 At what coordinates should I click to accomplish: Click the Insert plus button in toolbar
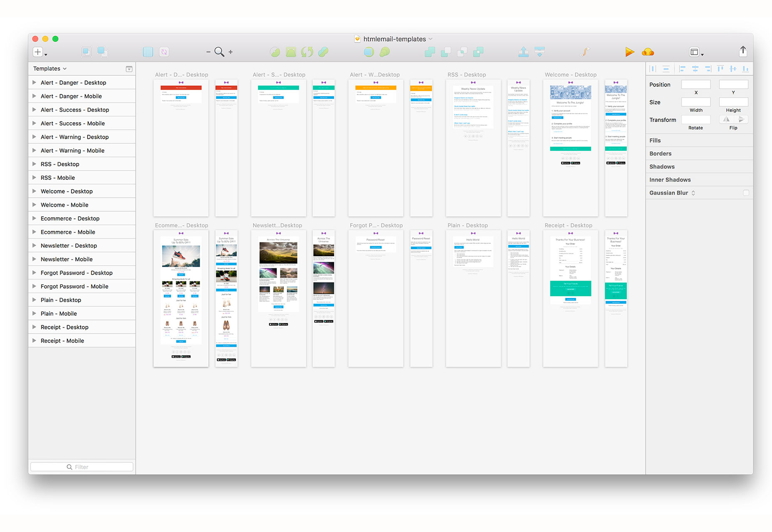tap(38, 52)
